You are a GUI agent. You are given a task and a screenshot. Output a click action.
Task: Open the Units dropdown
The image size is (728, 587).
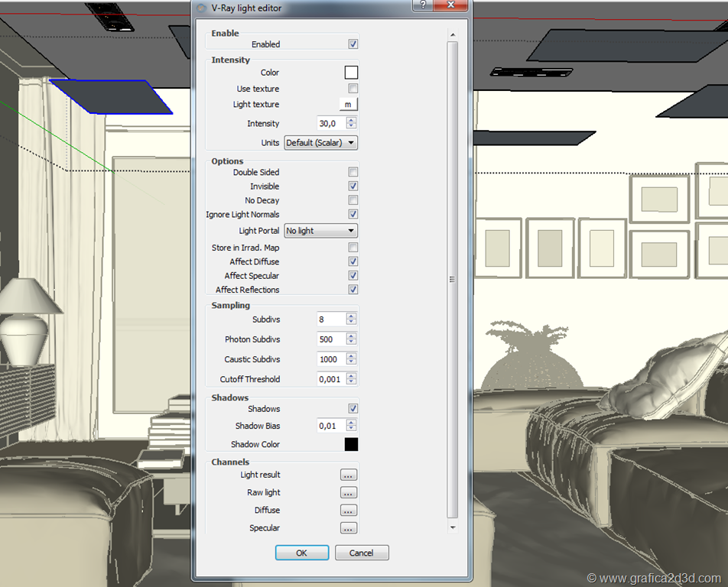(x=320, y=143)
